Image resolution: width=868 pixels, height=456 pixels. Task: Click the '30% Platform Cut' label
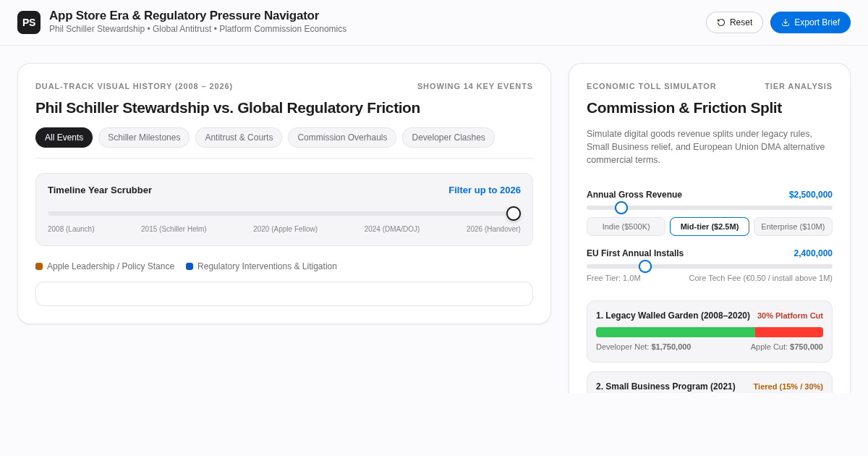pyautogui.click(x=790, y=316)
